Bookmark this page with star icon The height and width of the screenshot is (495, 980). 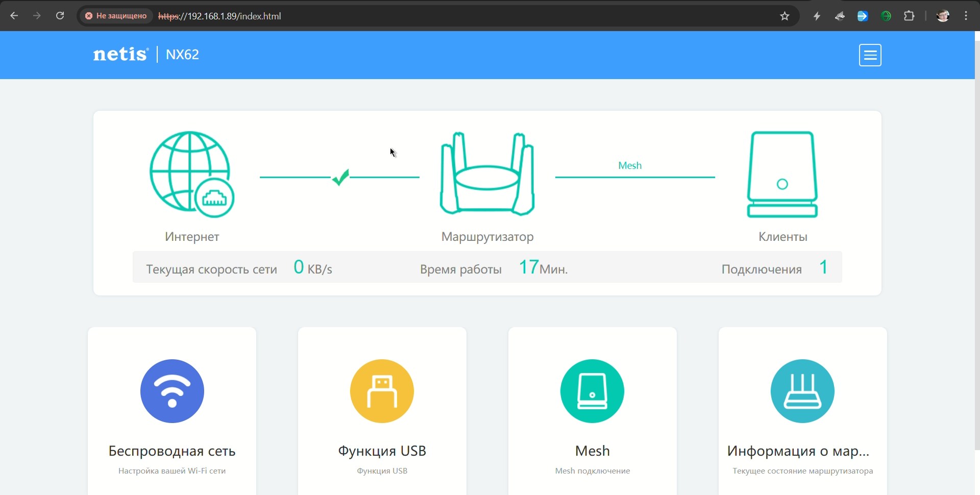pos(785,16)
